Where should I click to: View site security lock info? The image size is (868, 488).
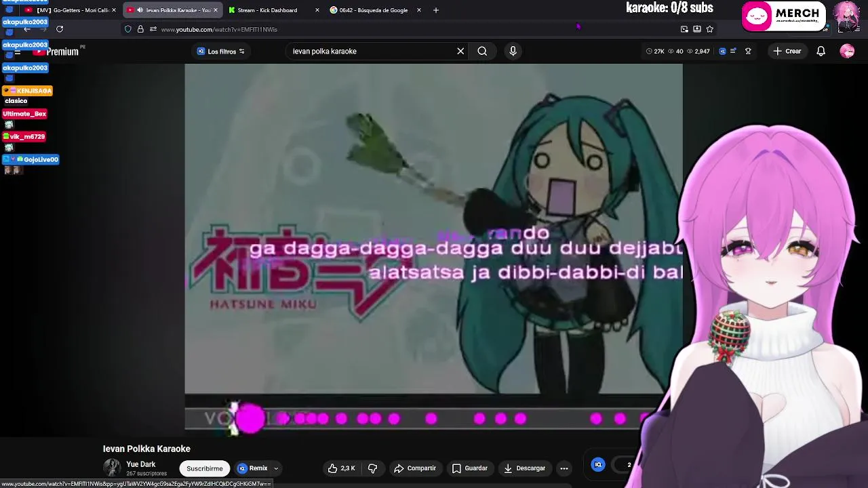140,29
